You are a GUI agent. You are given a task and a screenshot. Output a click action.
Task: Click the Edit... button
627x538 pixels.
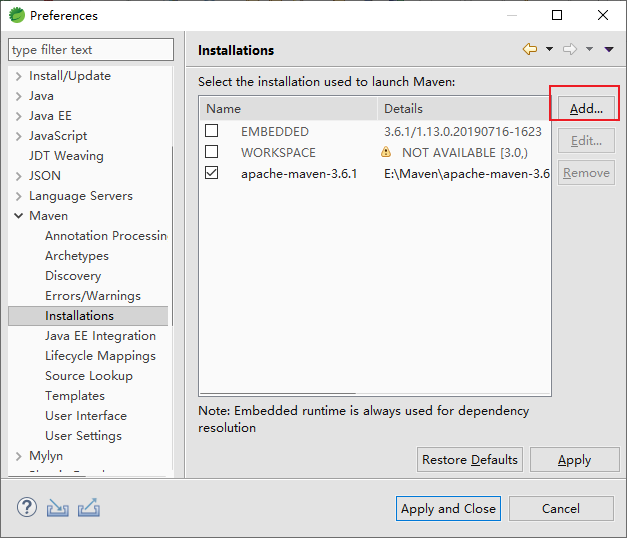point(586,141)
